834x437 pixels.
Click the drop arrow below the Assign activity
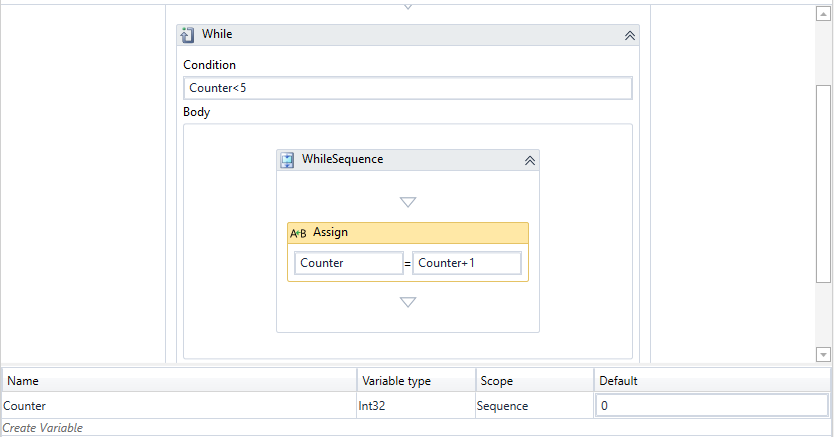[x=408, y=302]
